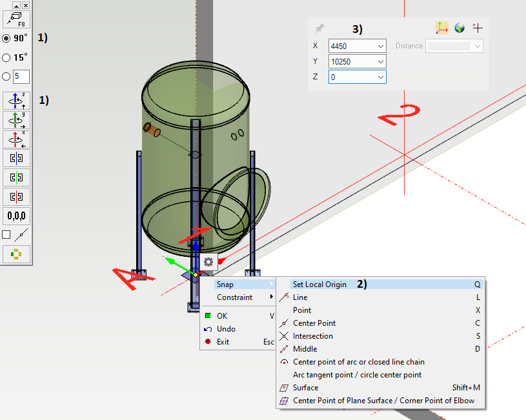This screenshot has height=420, width=526.
Task: Click OK in the context menu
Action: (222, 316)
